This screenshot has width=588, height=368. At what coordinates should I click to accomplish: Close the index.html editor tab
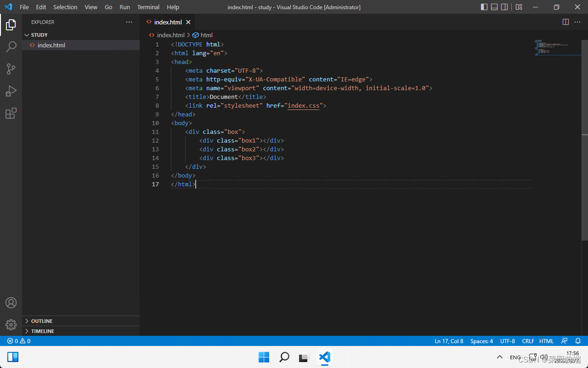click(188, 22)
